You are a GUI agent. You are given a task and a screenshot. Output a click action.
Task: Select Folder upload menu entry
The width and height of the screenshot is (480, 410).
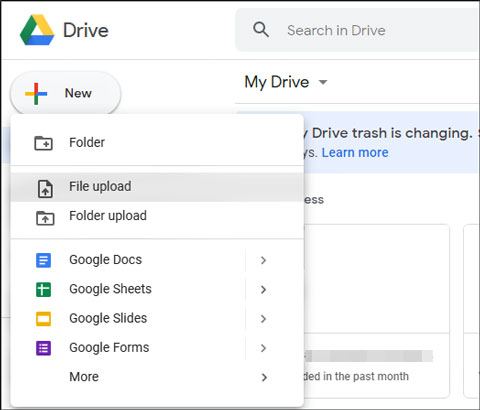157,216
